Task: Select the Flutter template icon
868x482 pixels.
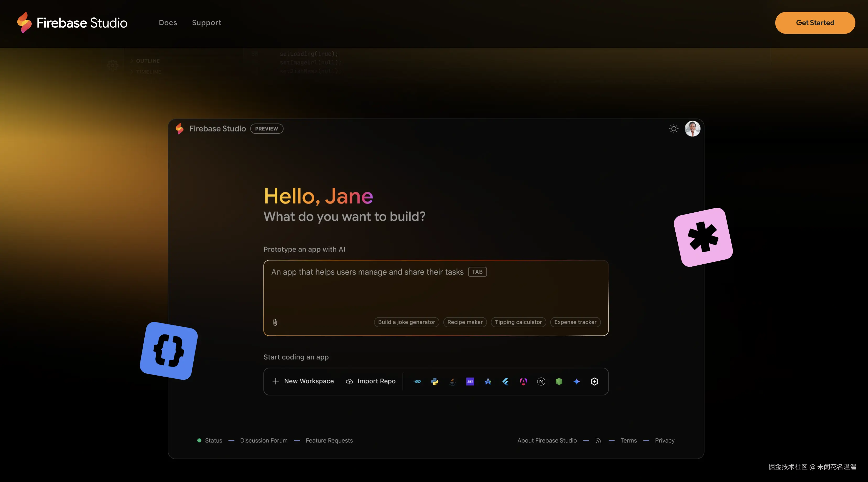Action: [506, 381]
